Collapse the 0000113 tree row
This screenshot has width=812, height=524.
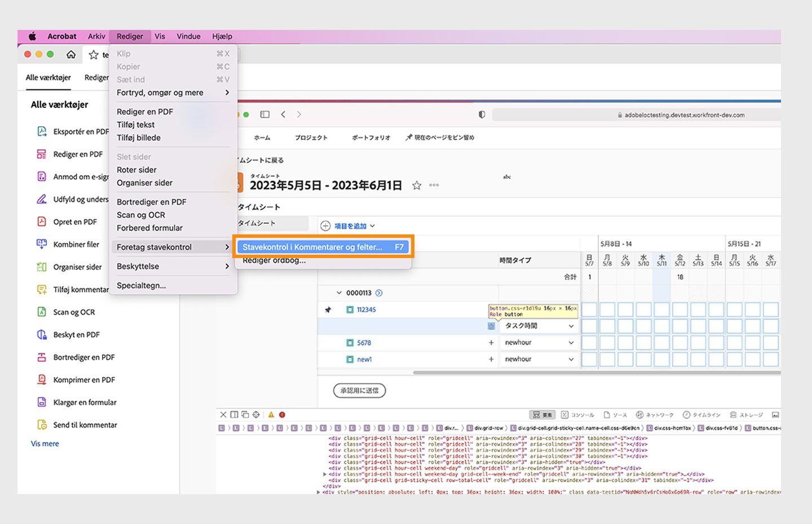click(339, 293)
